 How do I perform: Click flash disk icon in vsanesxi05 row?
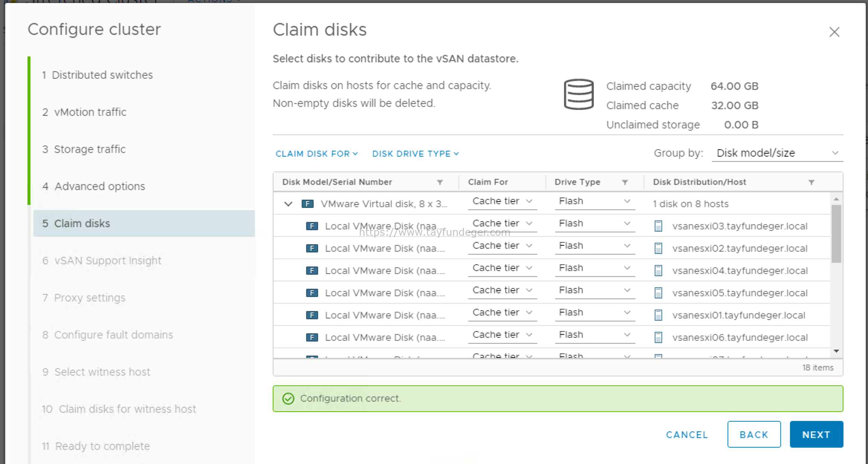[312, 293]
